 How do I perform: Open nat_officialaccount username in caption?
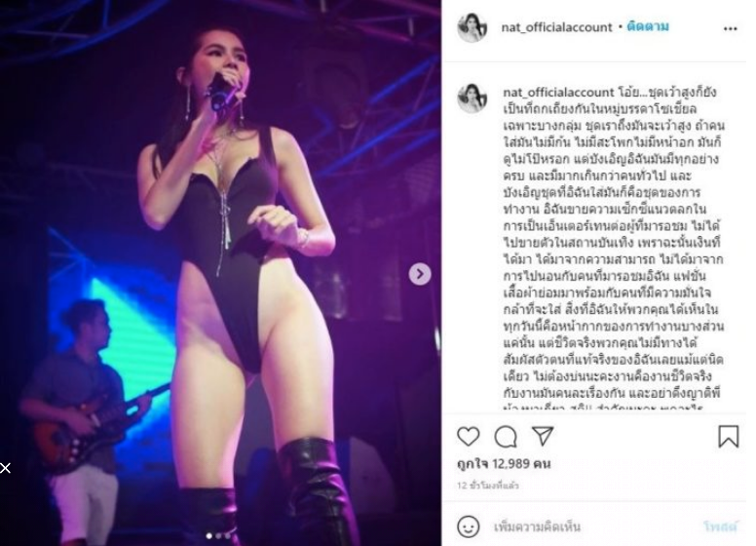[558, 92]
